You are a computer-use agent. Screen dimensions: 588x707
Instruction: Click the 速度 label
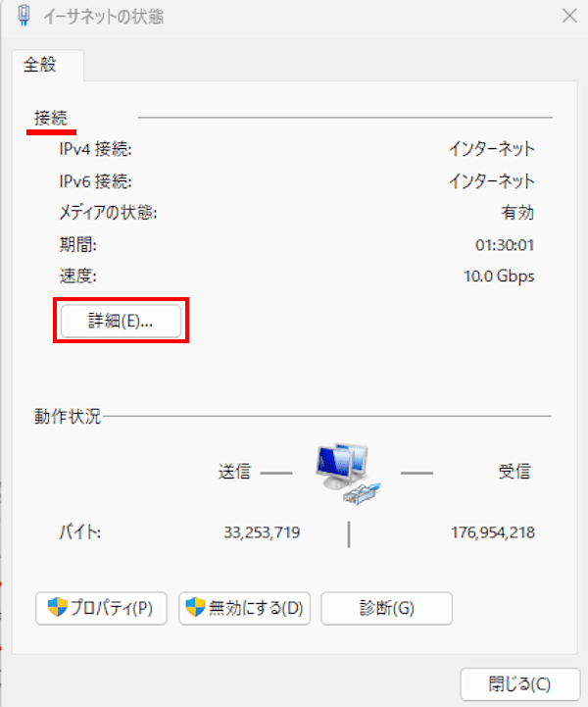(x=78, y=276)
